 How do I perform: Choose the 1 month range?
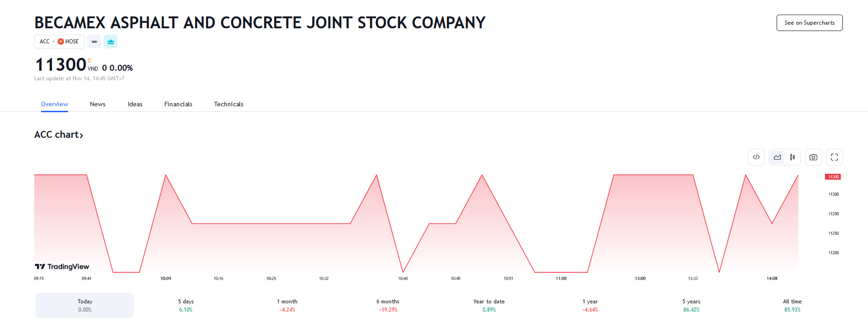click(287, 305)
